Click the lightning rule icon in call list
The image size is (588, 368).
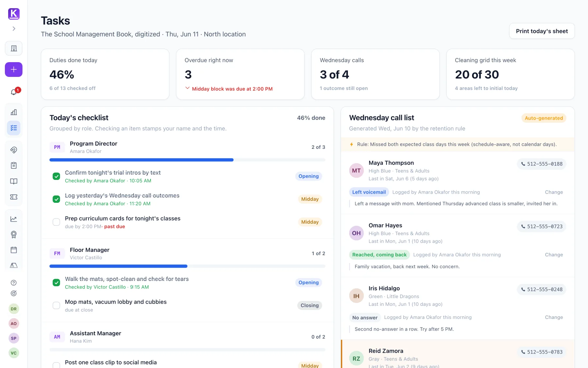pos(351,144)
